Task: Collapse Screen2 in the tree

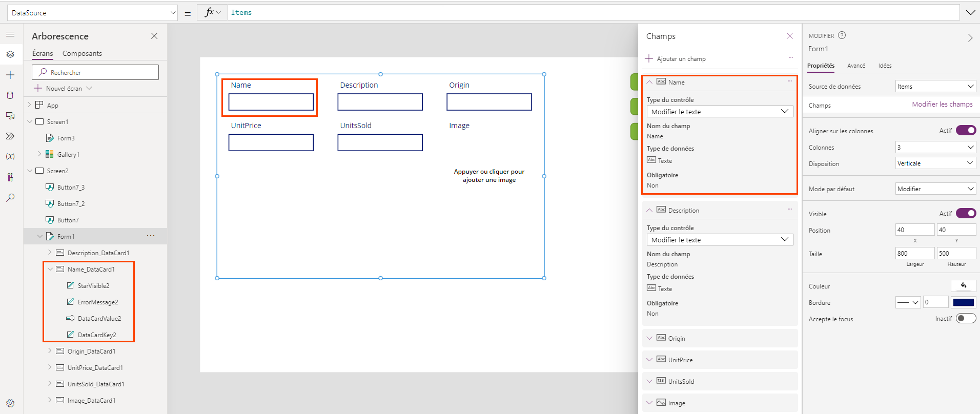Action: (30, 171)
